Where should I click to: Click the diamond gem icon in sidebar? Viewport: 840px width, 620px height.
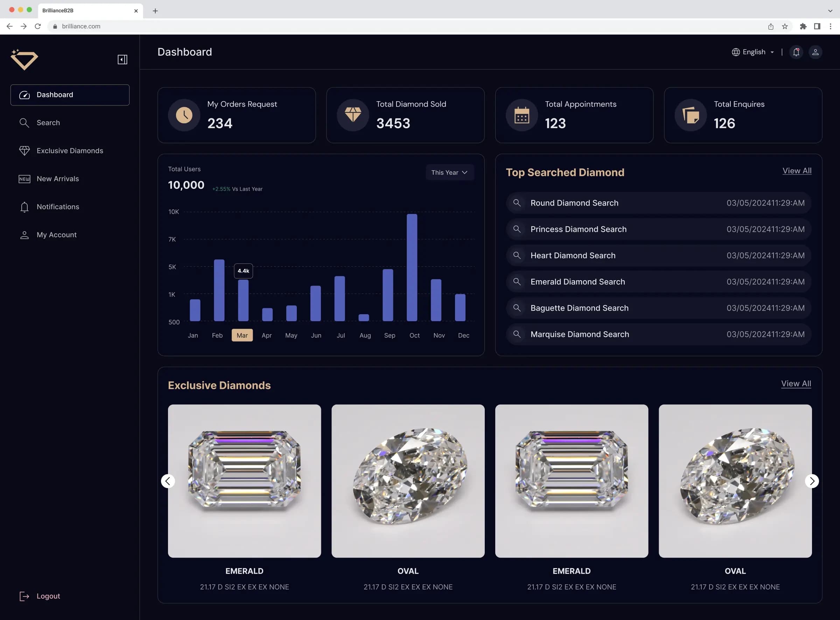point(24,151)
